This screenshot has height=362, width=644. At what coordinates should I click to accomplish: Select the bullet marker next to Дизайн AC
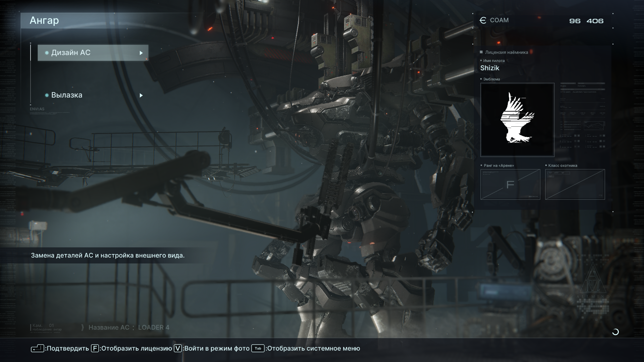[x=47, y=53]
